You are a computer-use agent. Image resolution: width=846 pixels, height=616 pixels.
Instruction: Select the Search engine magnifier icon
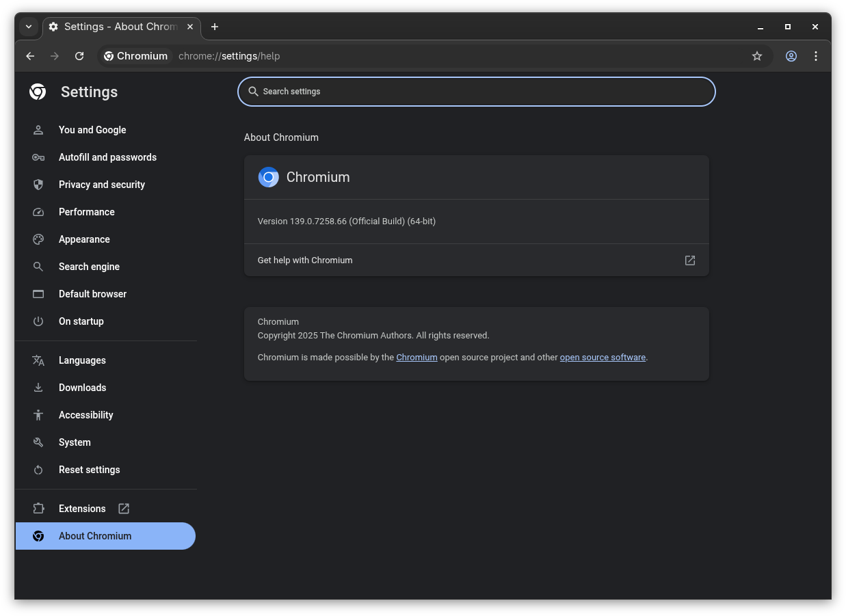coord(38,267)
